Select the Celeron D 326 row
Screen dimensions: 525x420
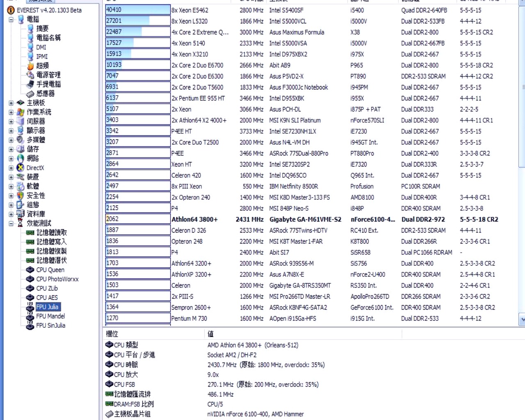click(x=311, y=231)
